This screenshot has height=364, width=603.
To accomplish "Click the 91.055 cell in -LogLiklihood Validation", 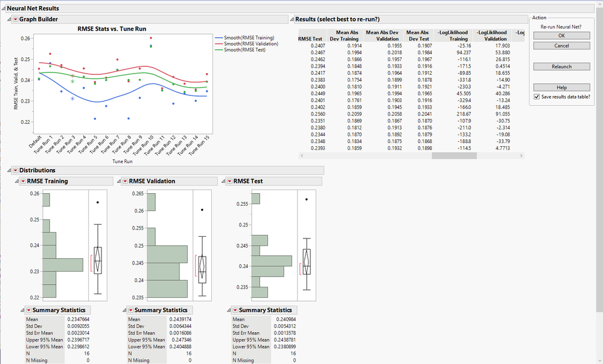I will [x=503, y=114].
